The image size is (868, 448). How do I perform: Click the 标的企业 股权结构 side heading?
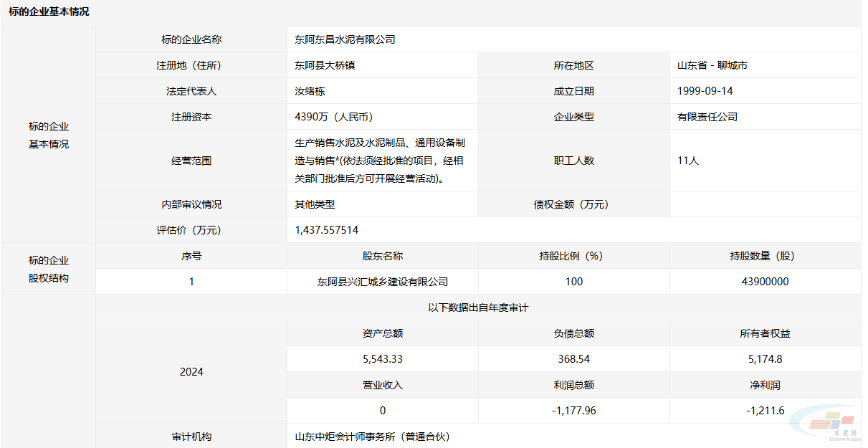click(x=49, y=269)
